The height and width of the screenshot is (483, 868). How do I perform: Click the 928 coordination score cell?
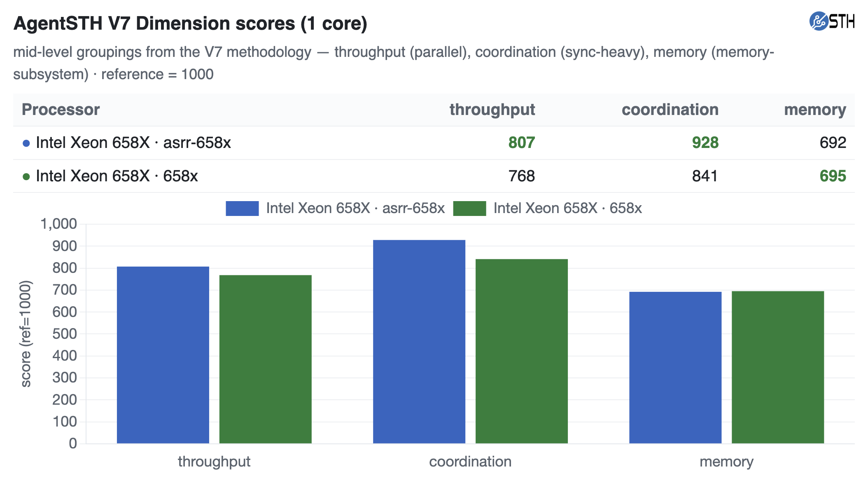pyautogui.click(x=705, y=143)
